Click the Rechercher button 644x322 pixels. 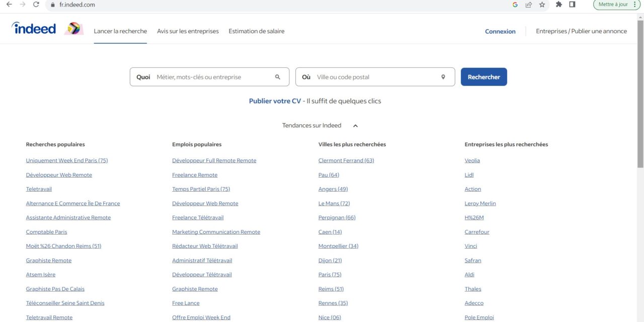484,77
